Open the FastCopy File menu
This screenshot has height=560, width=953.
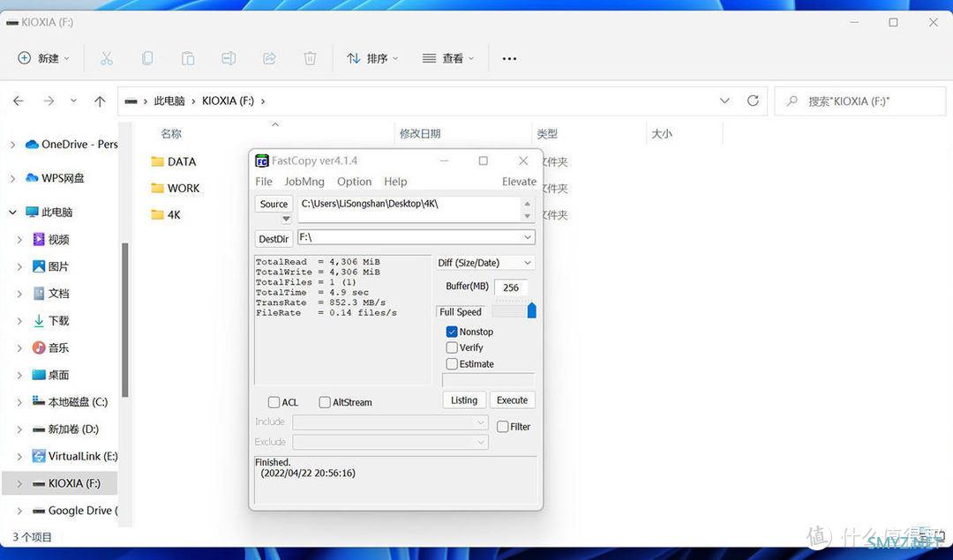point(264,182)
